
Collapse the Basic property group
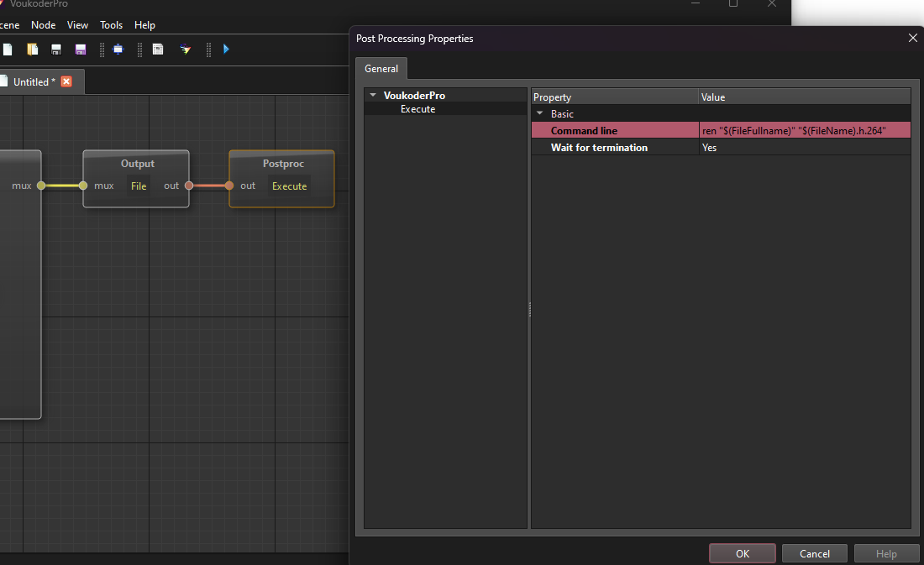(x=539, y=113)
